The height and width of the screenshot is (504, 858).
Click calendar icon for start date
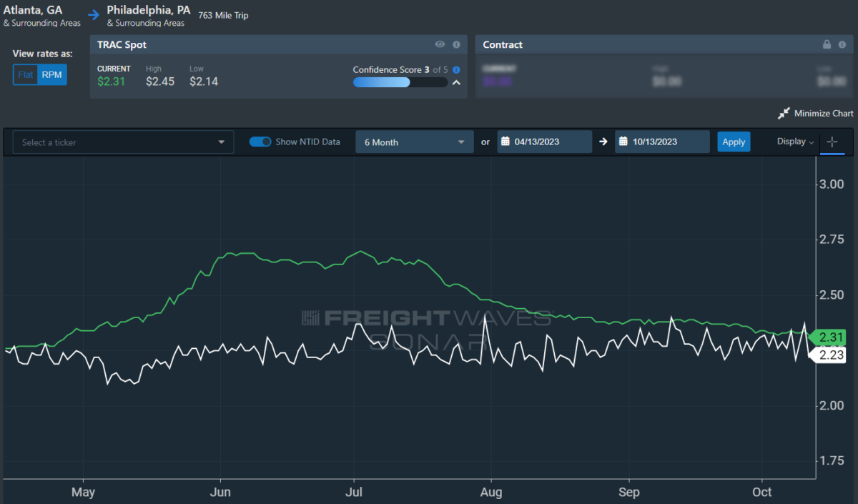(x=505, y=142)
